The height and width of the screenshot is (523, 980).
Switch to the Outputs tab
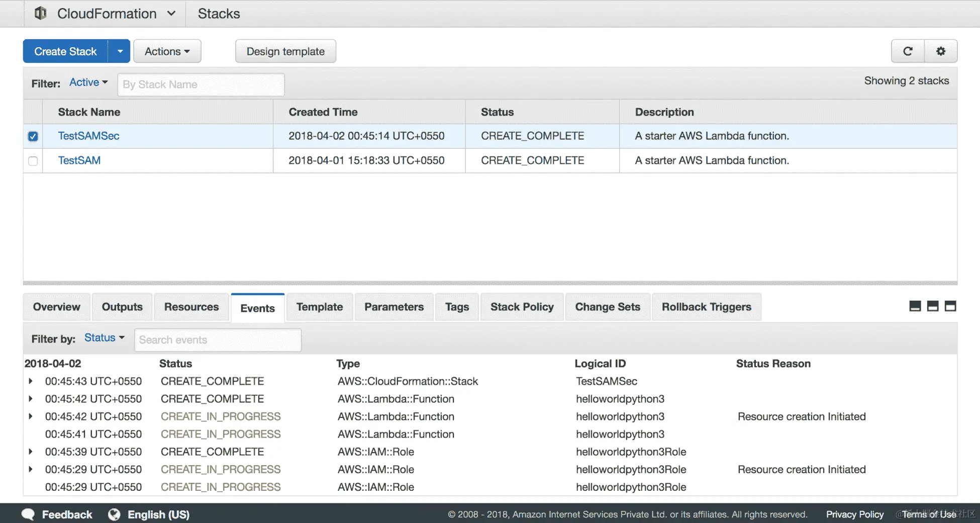click(122, 307)
